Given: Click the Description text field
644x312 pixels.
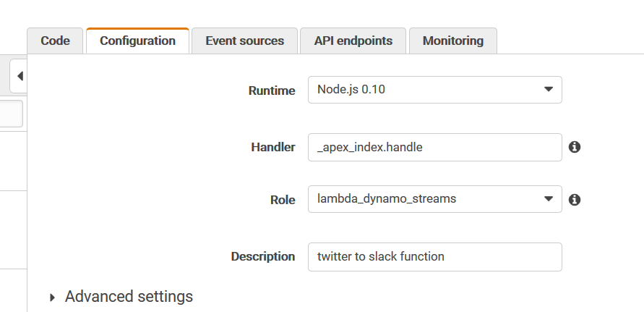Looking at the screenshot, I should [x=434, y=256].
